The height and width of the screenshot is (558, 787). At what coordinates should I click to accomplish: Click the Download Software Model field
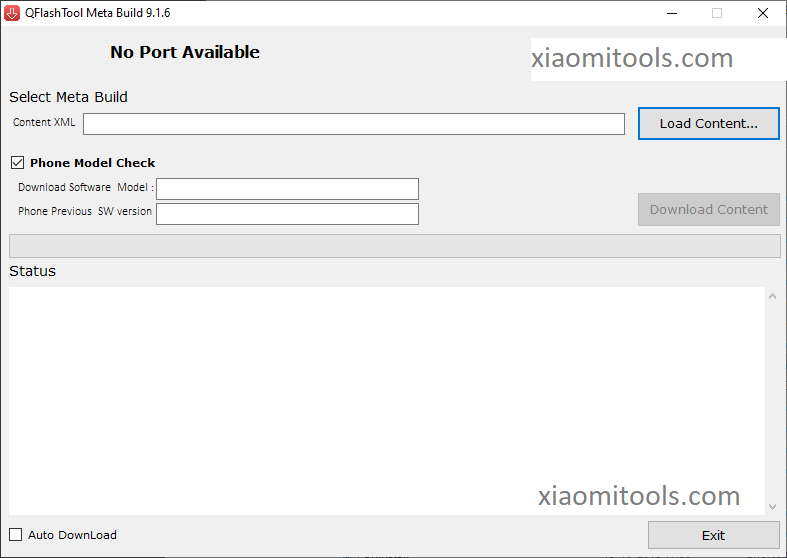(287, 189)
